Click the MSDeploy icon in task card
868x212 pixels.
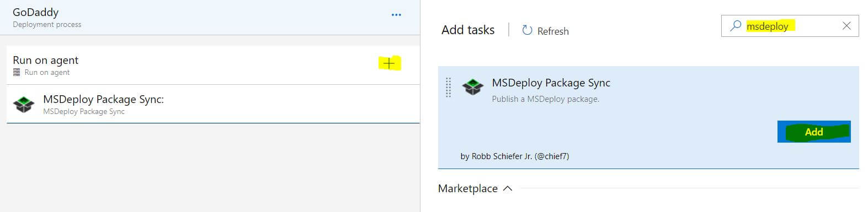click(473, 87)
